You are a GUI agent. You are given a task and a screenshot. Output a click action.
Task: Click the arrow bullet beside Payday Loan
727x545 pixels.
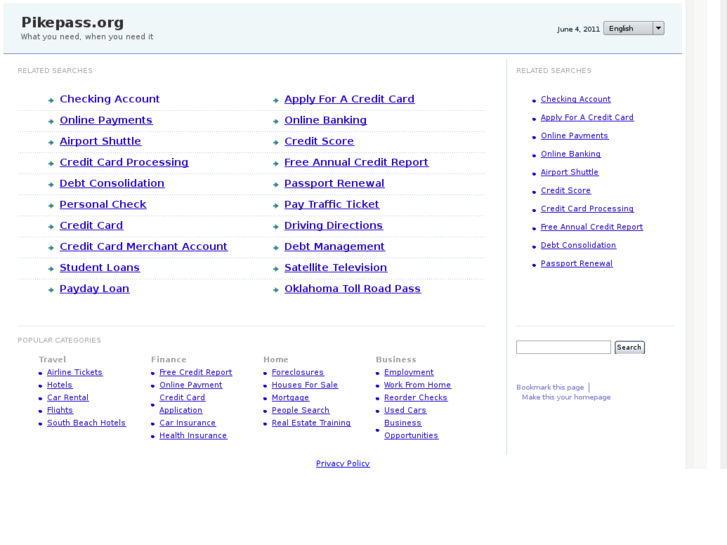(51, 290)
